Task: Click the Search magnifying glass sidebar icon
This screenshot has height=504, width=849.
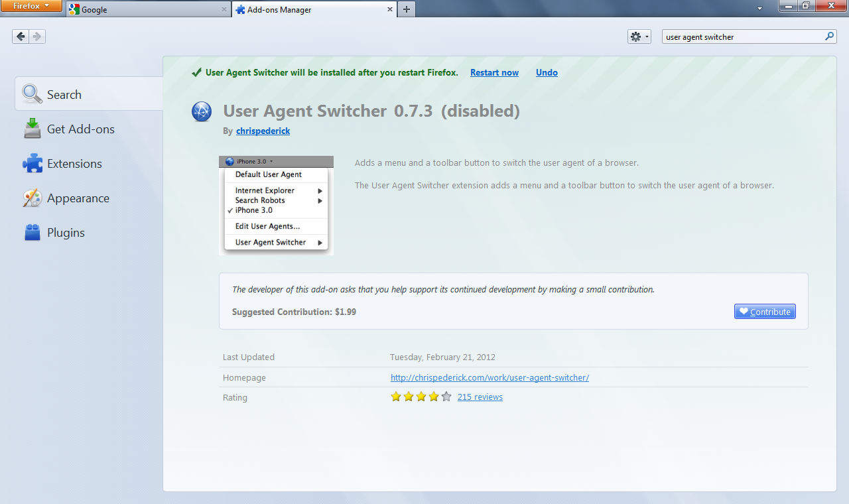Action: point(32,94)
